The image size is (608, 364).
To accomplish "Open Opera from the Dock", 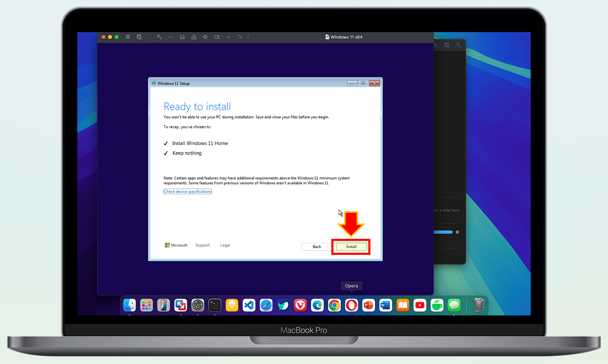I will point(351,305).
